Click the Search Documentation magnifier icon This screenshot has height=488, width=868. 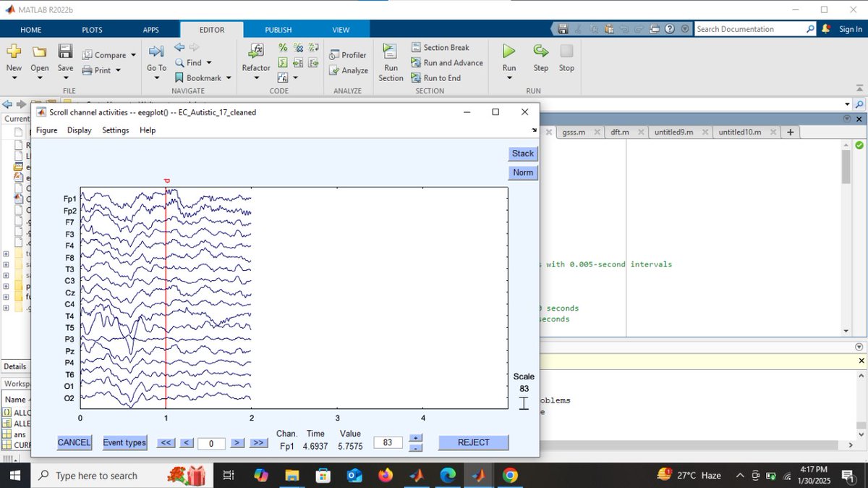click(x=810, y=29)
